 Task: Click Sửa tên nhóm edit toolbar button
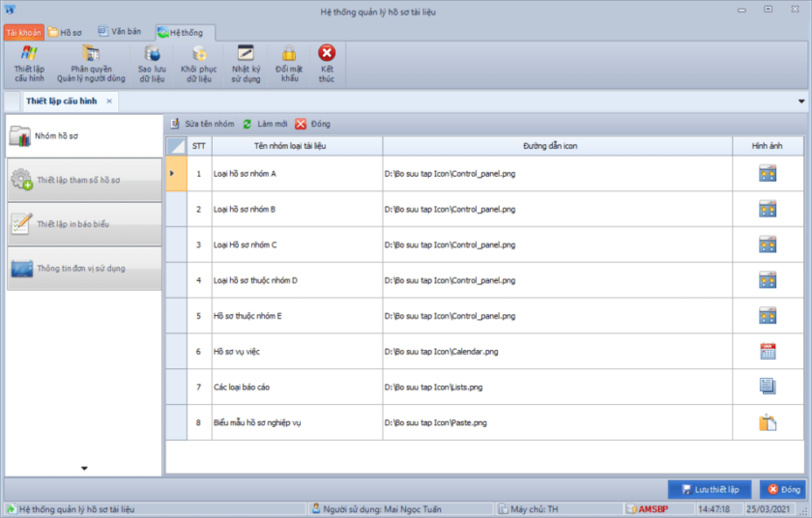[x=203, y=125]
